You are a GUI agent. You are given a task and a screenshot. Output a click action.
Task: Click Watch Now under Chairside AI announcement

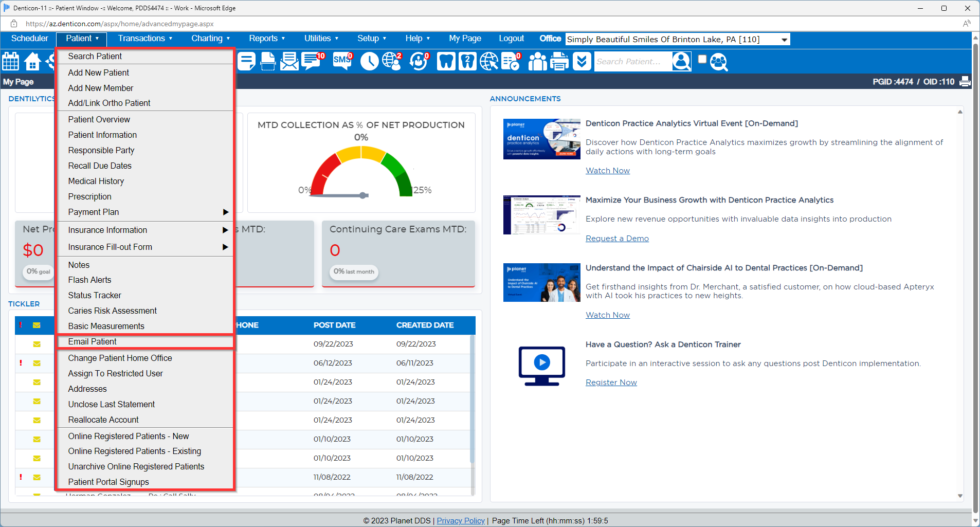click(607, 315)
